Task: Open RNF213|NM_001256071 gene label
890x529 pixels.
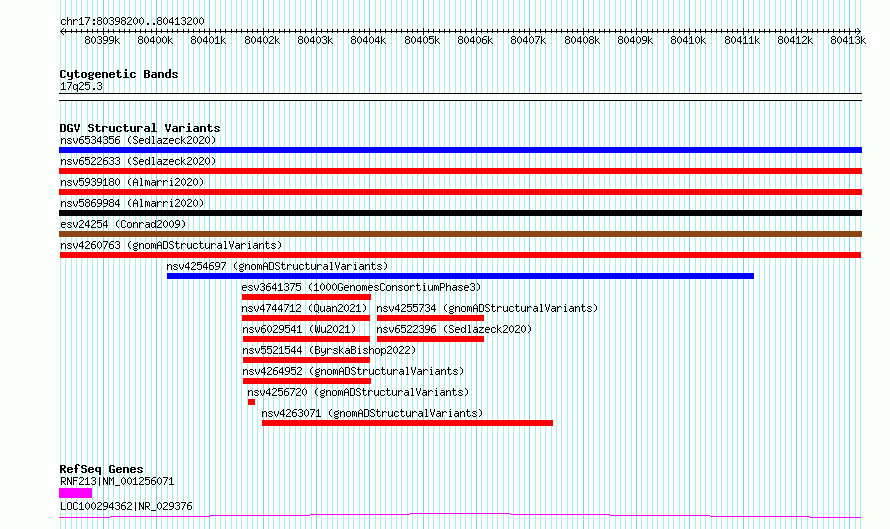Action: tap(117, 481)
